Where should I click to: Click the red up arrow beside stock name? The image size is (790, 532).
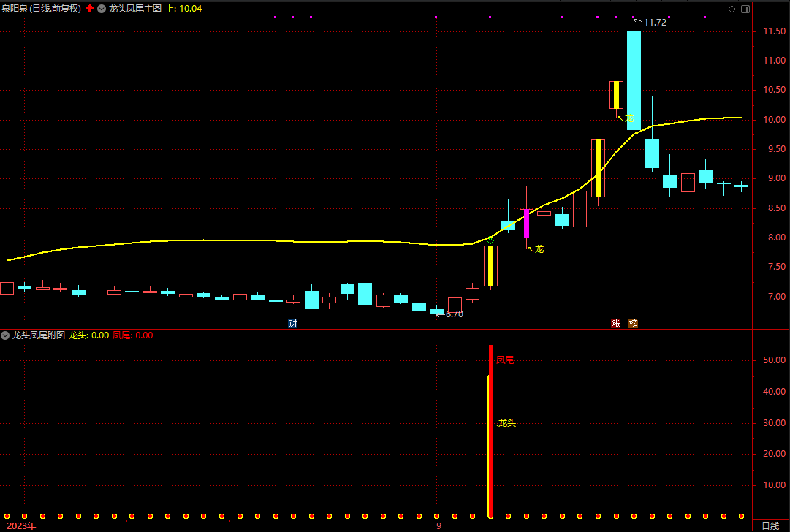90,9
